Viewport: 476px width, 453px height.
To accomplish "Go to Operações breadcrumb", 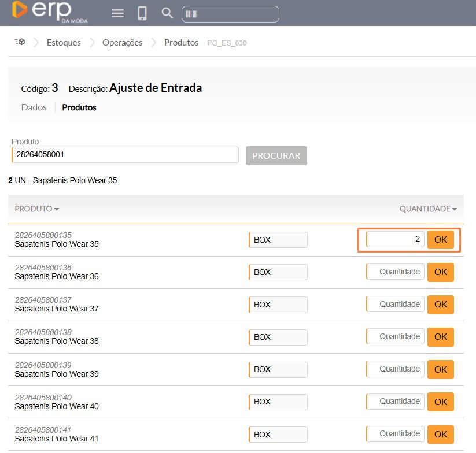I will click(x=122, y=43).
